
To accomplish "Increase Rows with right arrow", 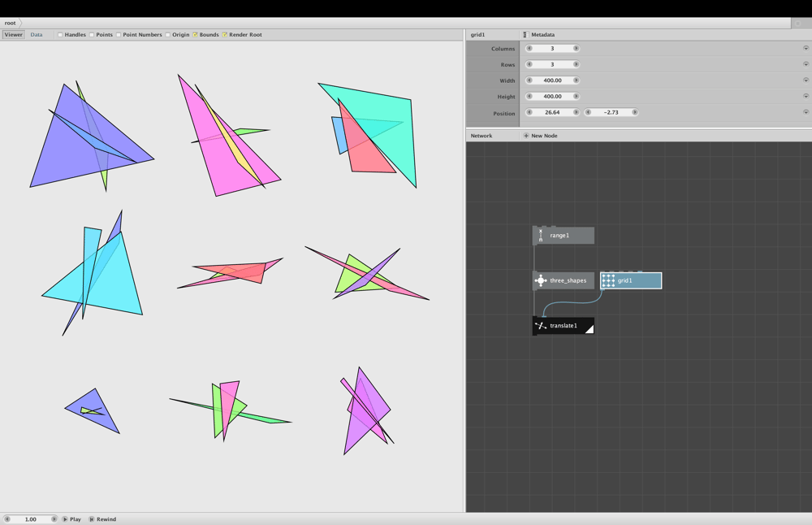I will tap(576, 64).
